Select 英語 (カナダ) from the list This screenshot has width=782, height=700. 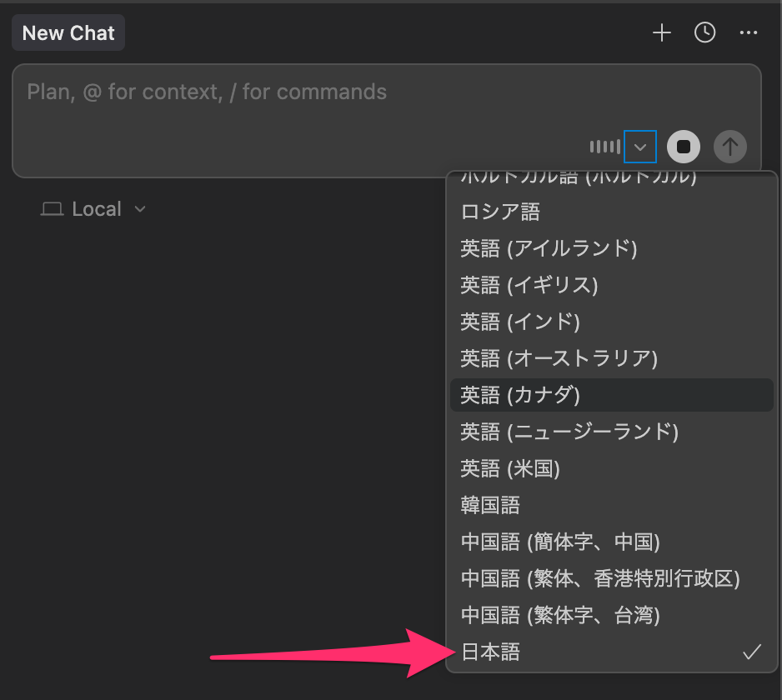tap(520, 395)
